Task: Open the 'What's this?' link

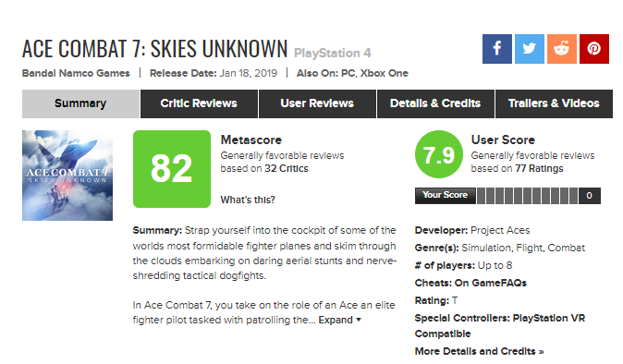Action: click(248, 200)
